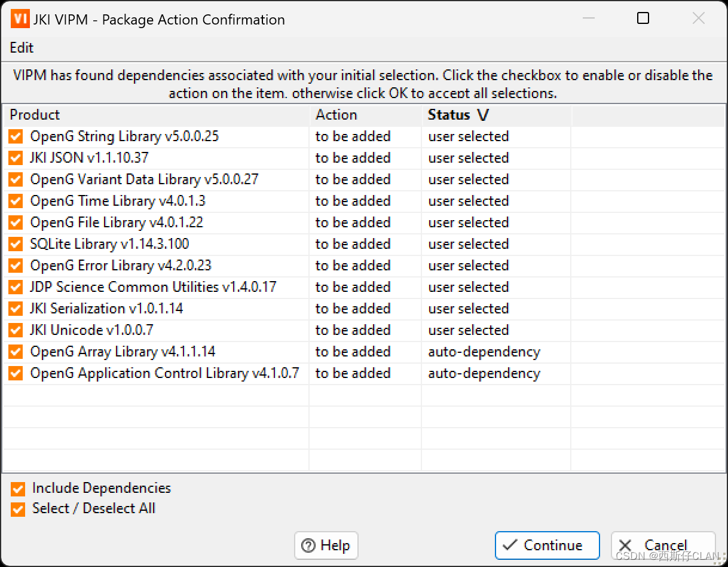Viewport: 728px width, 567px height.
Task: Click the Action column header
Action: 336,114
